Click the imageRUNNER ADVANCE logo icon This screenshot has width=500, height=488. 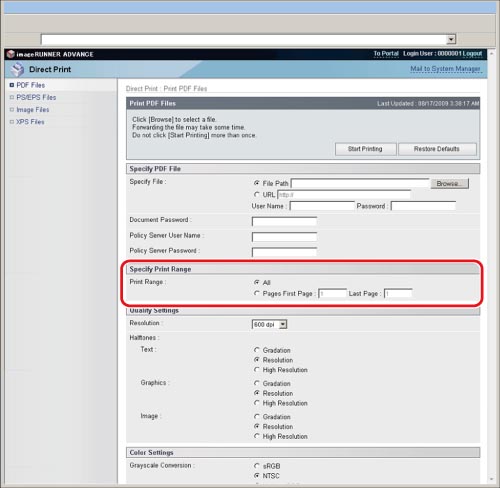[11, 54]
